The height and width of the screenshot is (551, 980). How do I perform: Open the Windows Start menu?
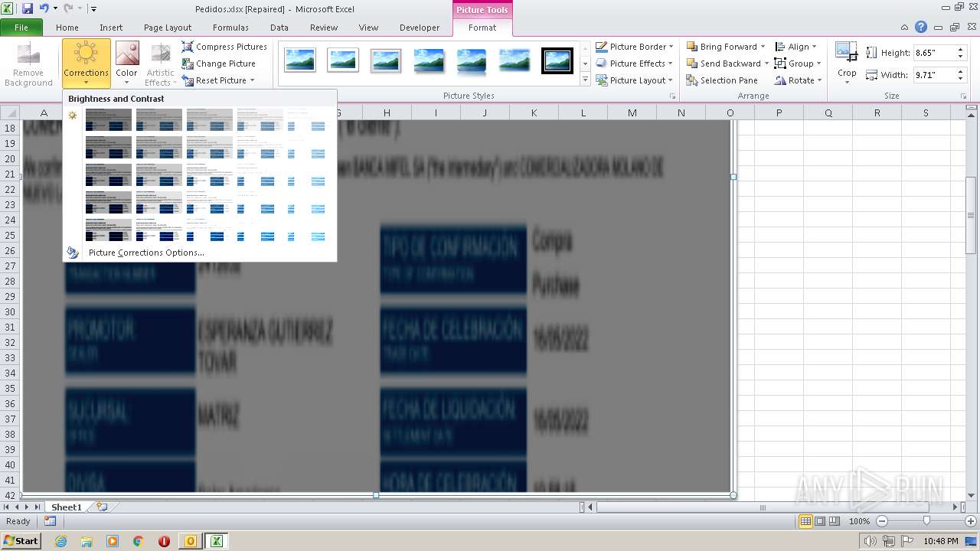coord(21,540)
